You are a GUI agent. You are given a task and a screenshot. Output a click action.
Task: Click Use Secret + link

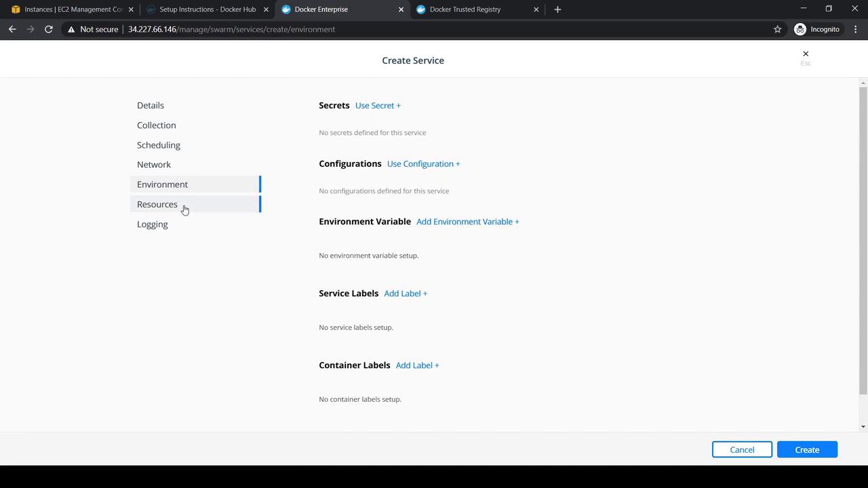378,106
